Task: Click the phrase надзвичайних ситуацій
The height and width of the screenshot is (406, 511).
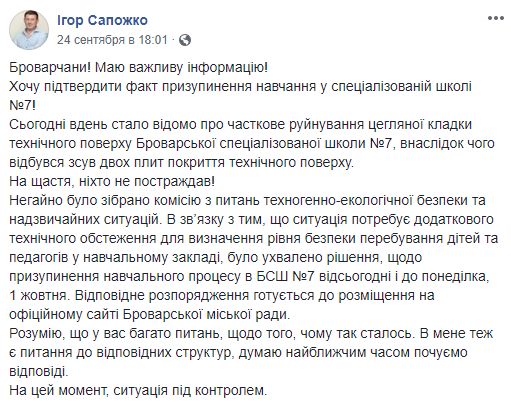Action: coord(84,220)
